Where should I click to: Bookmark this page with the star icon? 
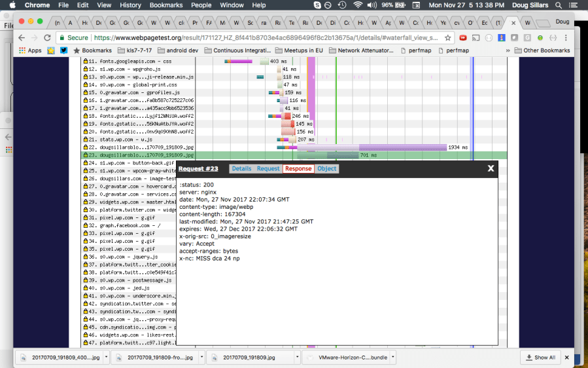pyautogui.click(x=448, y=38)
